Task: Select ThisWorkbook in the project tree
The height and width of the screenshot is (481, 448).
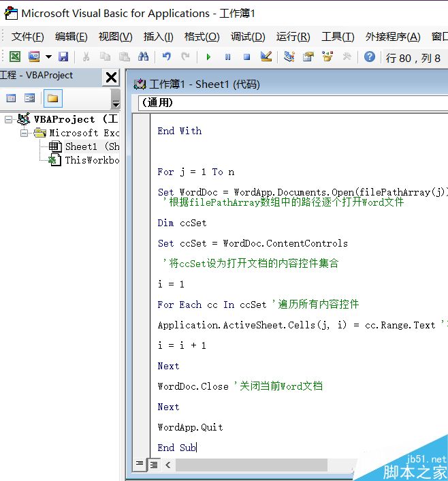Action: 92,160
